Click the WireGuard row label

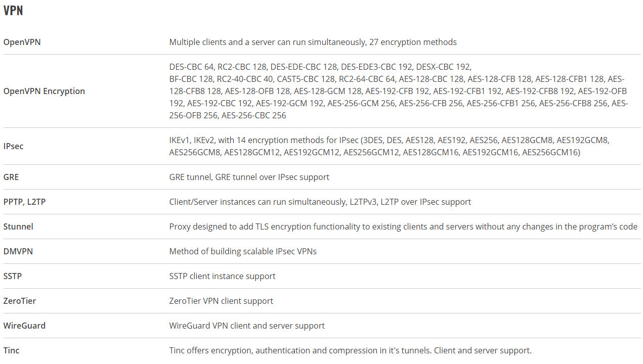pos(24,326)
